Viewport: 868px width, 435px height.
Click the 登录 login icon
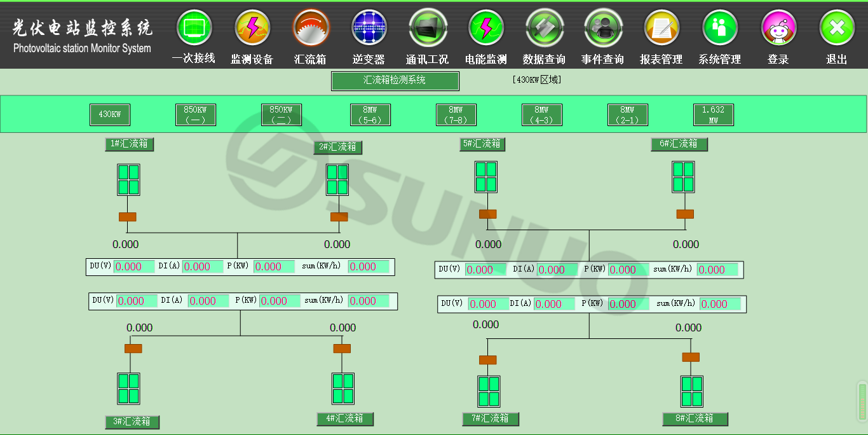click(x=778, y=29)
